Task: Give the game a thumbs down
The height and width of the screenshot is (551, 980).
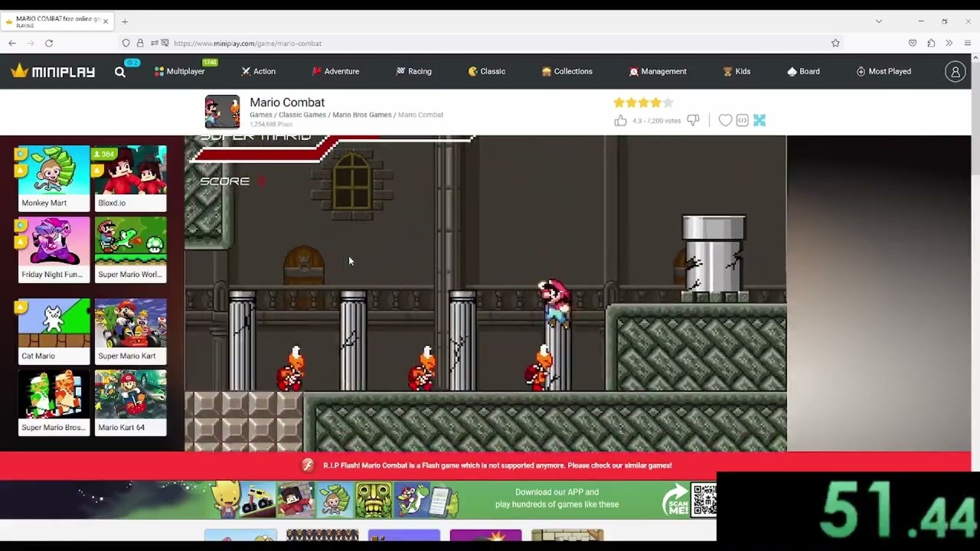Action: pos(693,120)
